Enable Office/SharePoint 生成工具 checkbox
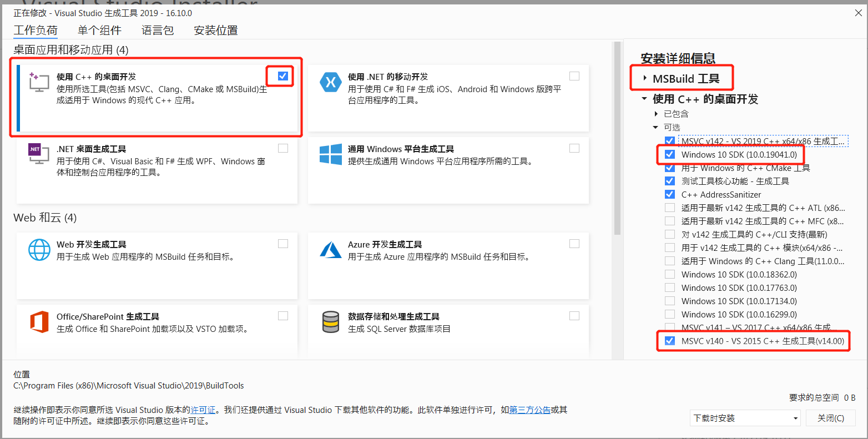868x439 pixels. [x=283, y=316]
